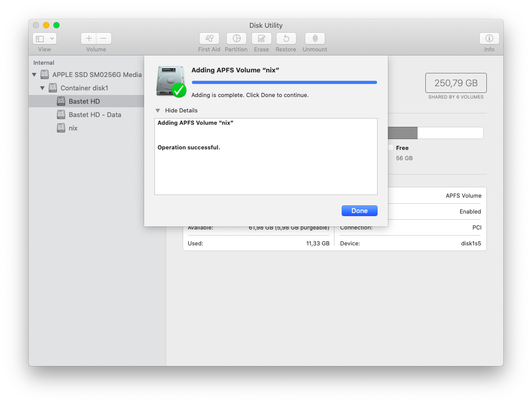Click the completed blue progress bar
Screen dimensions: 532x404
pyautogui.click(x=284, y=82)
